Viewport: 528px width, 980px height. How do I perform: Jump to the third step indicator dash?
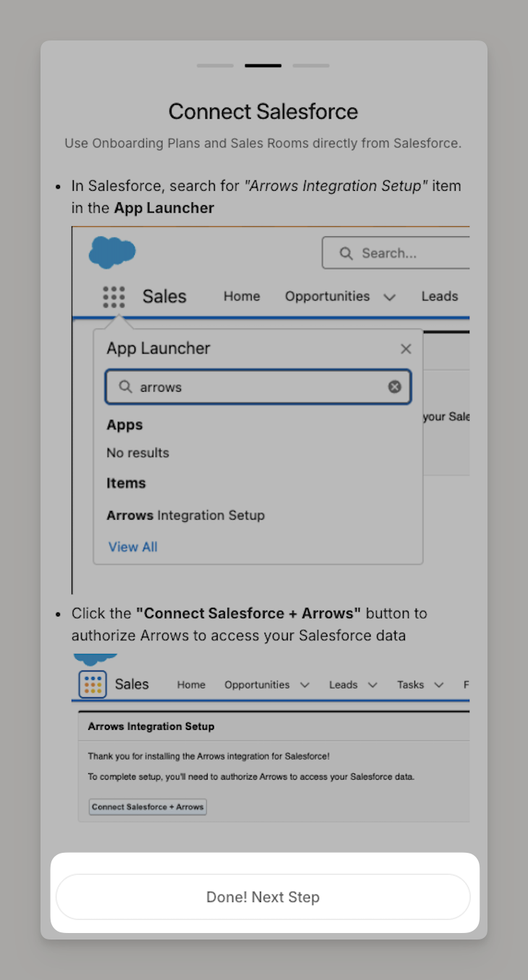(x=311, y=66)
